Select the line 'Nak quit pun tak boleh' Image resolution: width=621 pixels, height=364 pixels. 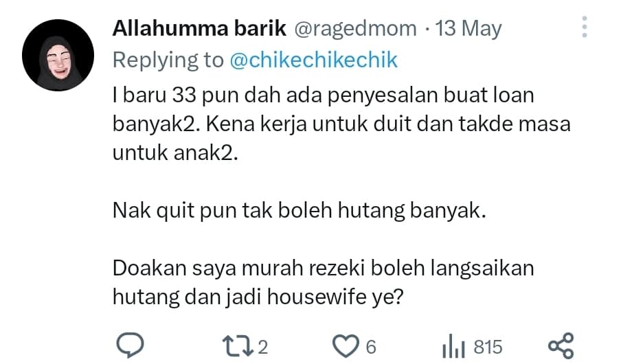coord(299,210)
